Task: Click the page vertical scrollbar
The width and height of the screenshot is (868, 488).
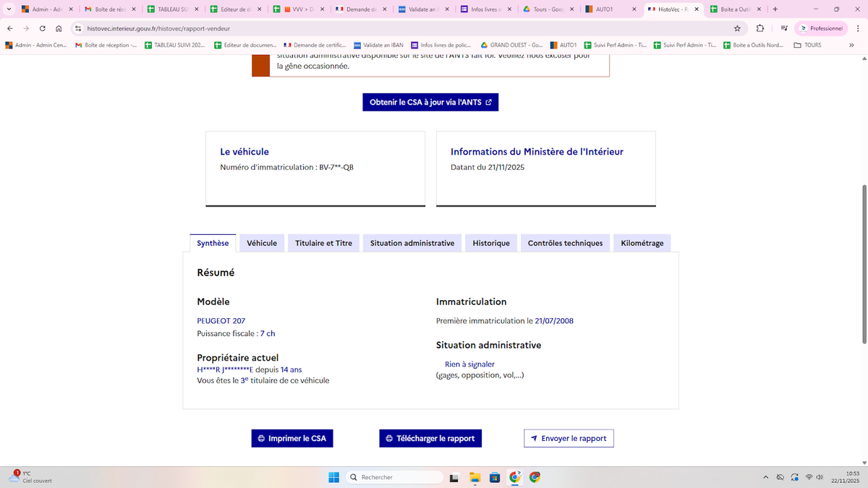Action: 864,264
